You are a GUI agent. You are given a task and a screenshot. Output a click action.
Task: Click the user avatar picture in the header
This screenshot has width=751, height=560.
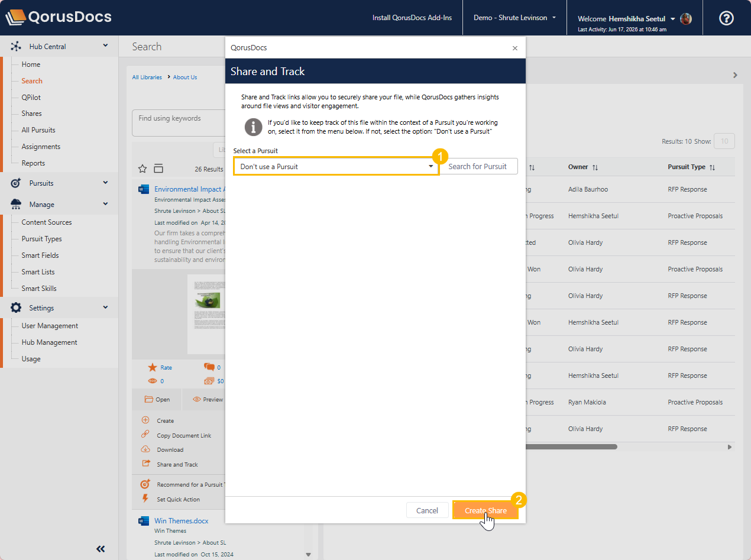tap(686, 18)
